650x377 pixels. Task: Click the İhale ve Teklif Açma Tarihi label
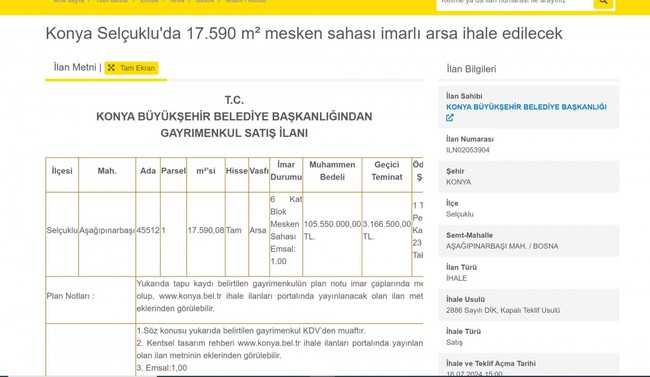coord(491,363)
